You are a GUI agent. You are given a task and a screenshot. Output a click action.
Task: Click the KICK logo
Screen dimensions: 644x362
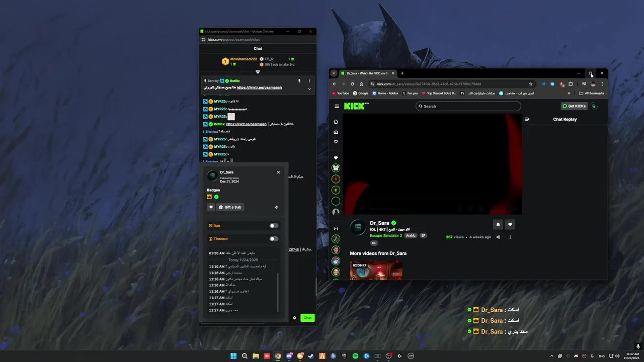(x=356, y=106)
